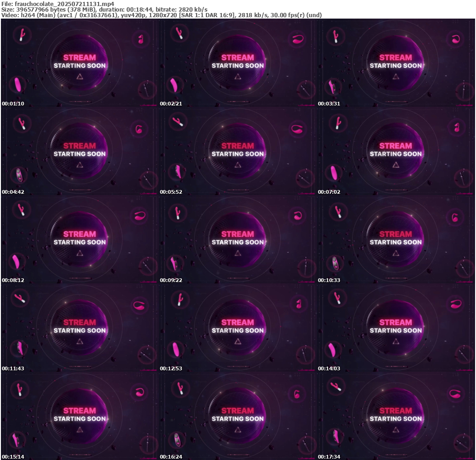Click "STREAM" text in the 00:14:03 frame
This screenshot has width=476, height=460.
coord(396,322)
